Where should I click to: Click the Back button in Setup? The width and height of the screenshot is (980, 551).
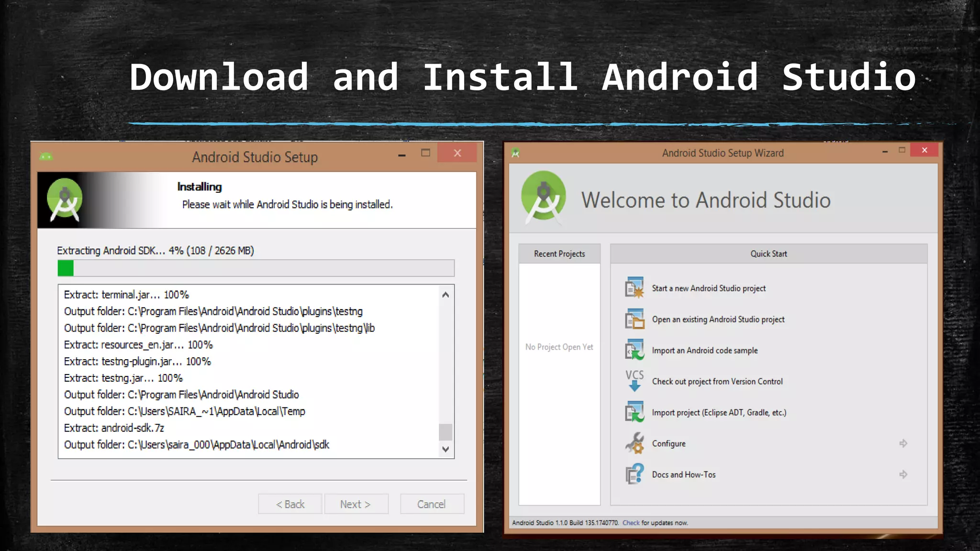click(x=290, y=504)
